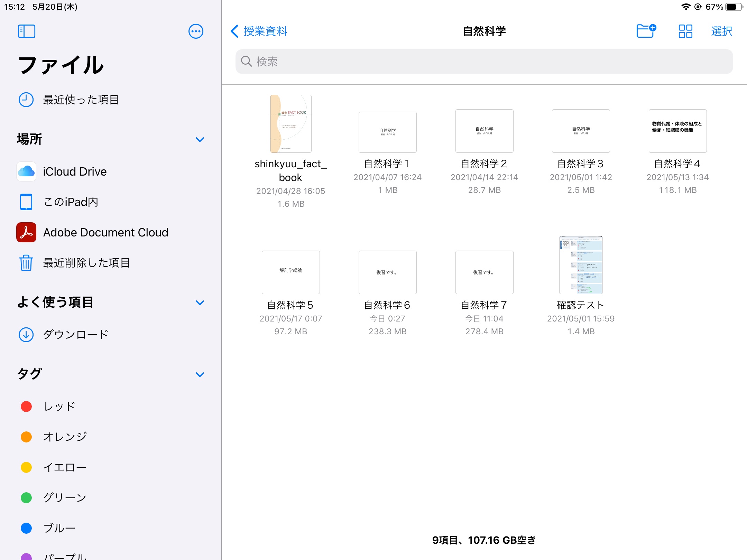Image resolution: width=747 pixels, height=560 pixels.
Task: Open recently used items
Action: coord(81,100)
